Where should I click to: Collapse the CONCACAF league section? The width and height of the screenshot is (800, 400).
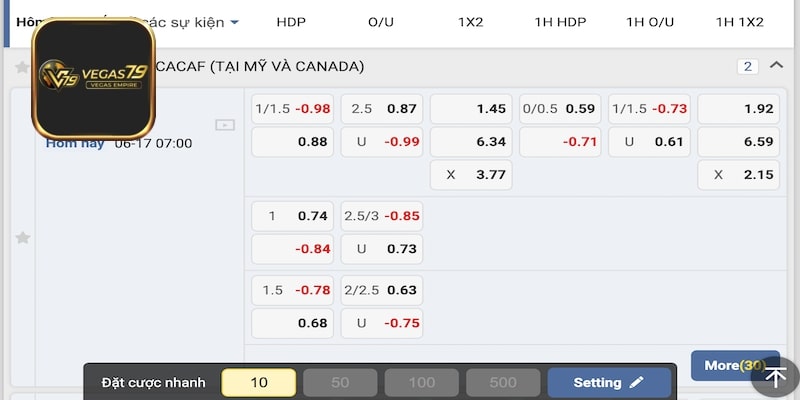tap(776, 66)
